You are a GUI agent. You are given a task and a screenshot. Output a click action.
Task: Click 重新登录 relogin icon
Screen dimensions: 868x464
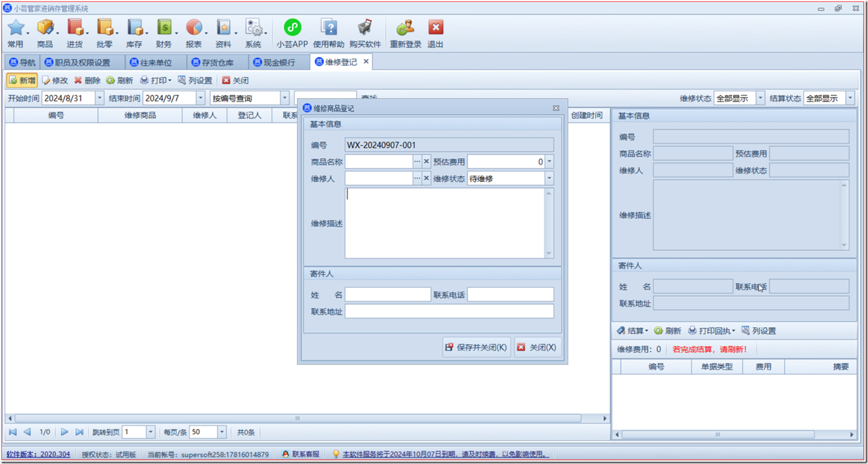coord(406,34)
